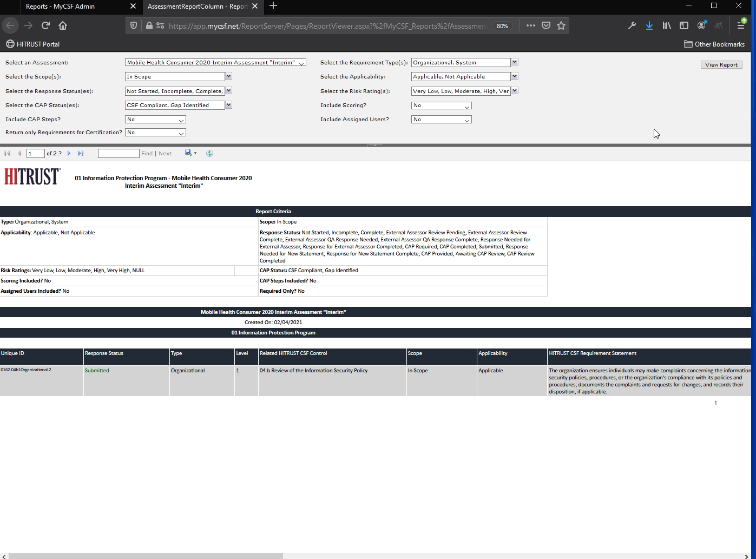Open developer tools wrench icon
The image size is (756, 559).
(632, 25)
